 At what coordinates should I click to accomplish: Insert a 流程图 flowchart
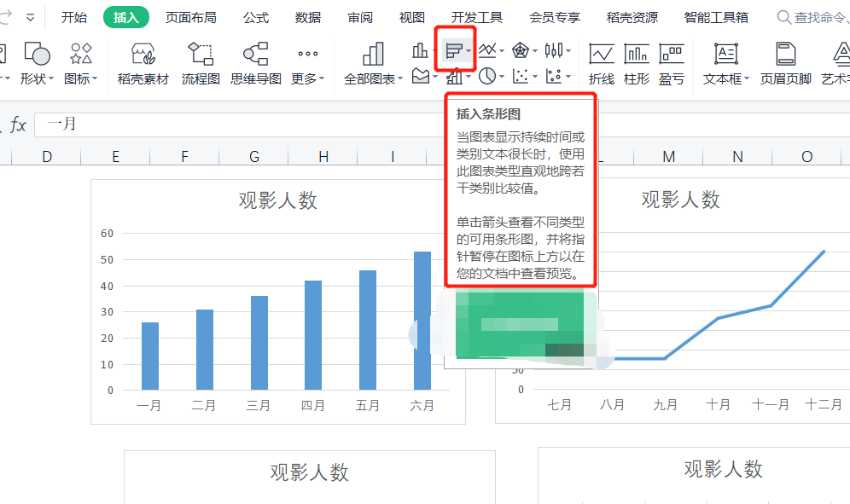pyautogui.click(x=201, y=63)
